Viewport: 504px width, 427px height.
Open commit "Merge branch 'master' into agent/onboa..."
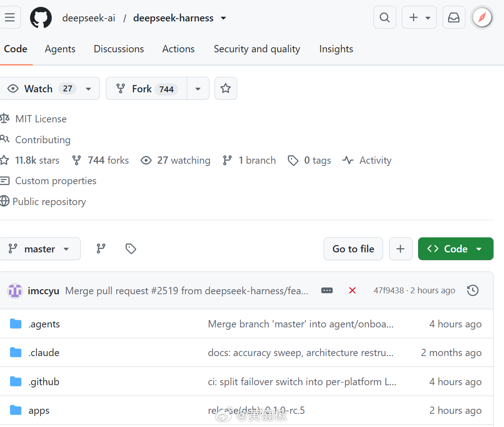300,324
